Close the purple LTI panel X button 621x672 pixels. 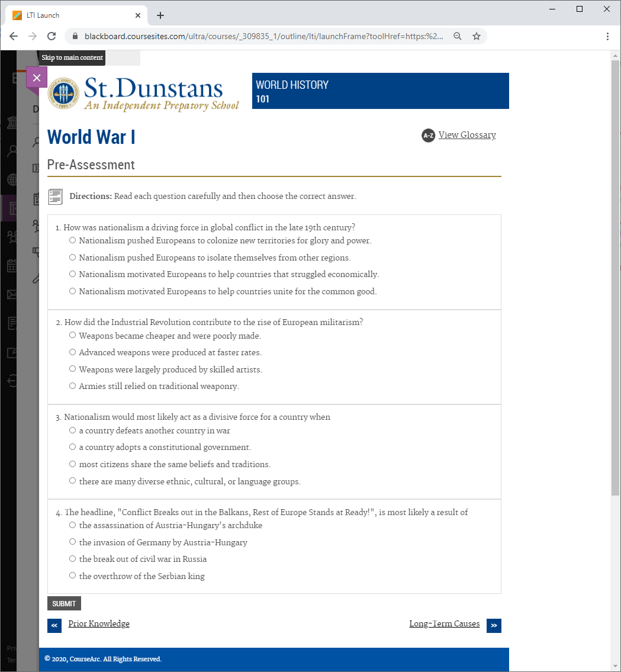[37, 78]
